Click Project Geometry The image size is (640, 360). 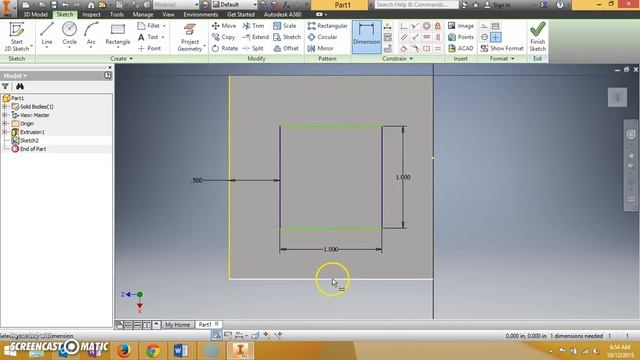click(x=190, y=37)
